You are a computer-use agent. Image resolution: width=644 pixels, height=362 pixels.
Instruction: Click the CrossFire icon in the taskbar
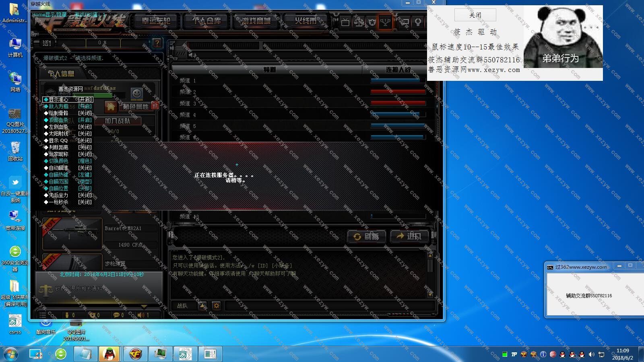(x=136, y=354)
